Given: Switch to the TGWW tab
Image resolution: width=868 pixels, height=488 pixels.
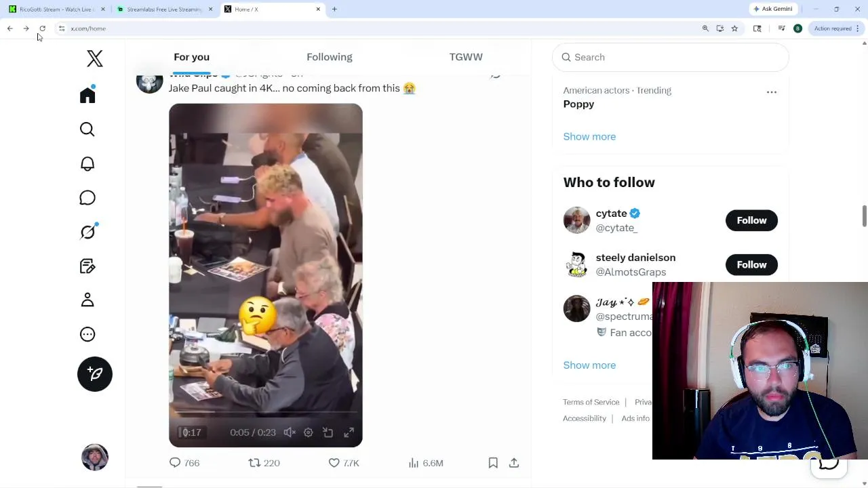Looking at the screenshot, I should (x=466, y=57).
